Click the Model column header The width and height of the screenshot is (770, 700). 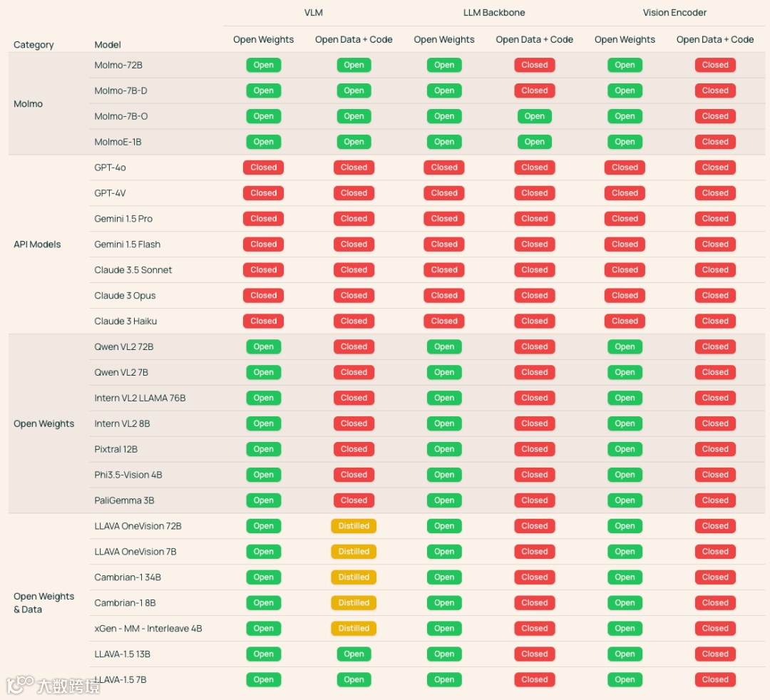tap(108, 45)
